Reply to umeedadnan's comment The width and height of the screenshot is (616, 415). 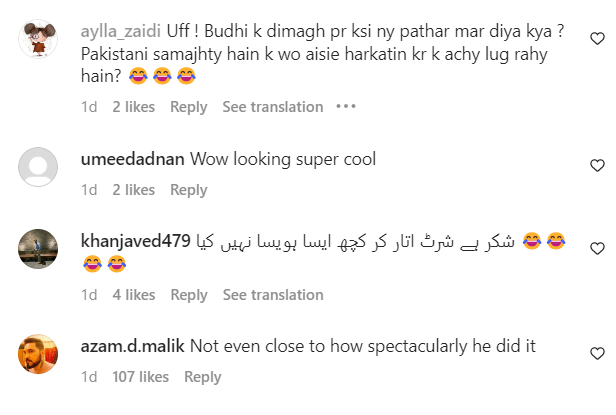[188, 190]
